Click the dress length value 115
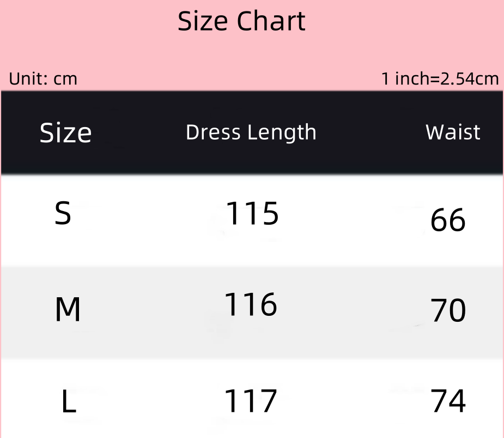 [252, 213]
